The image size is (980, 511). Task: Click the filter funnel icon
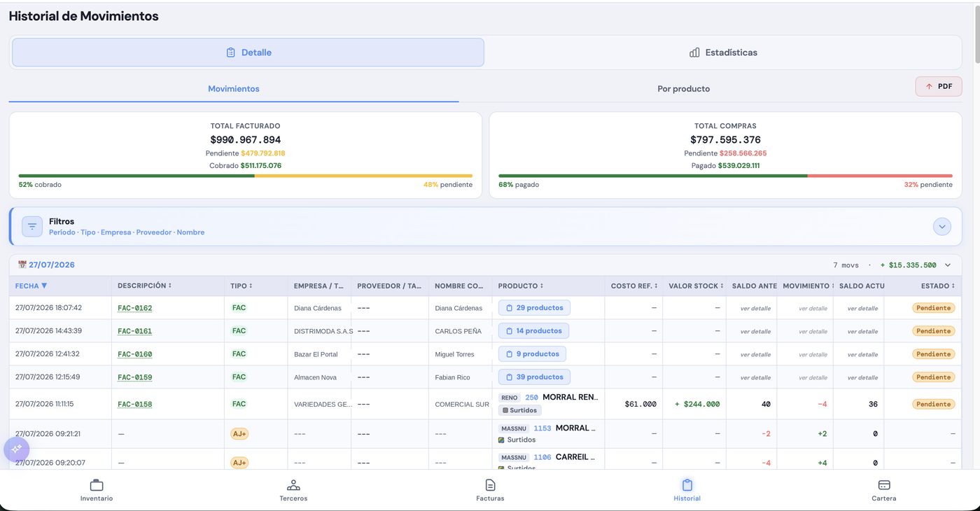[32, 226]
